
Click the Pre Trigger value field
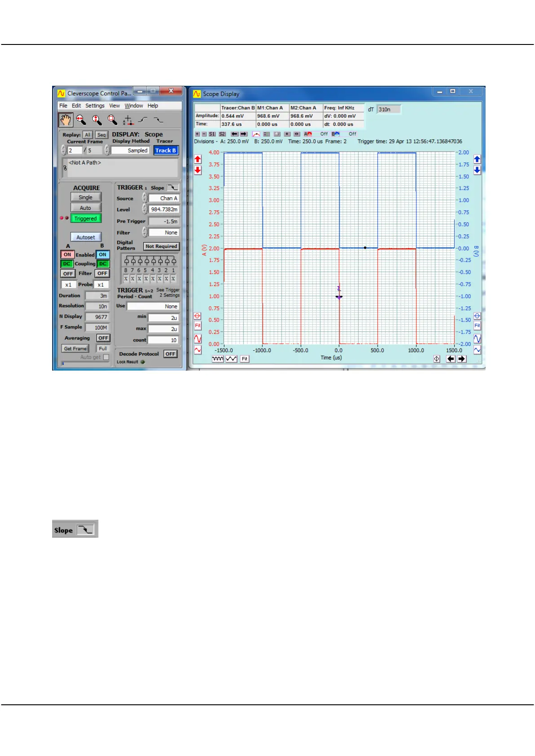(164, 221)
